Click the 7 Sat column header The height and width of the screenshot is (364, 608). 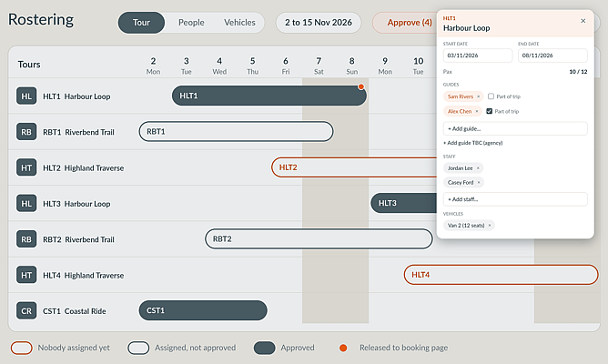[319, 66]
